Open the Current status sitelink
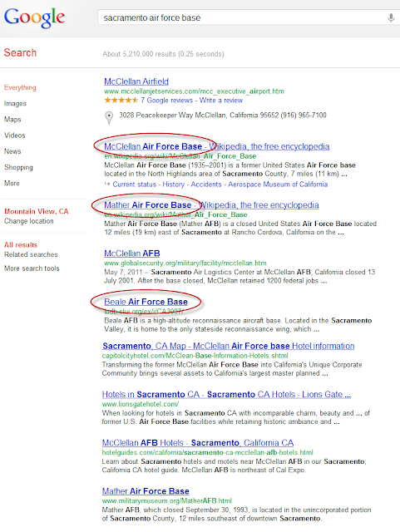This screenshot has width=400, height=532. [134, 185]
